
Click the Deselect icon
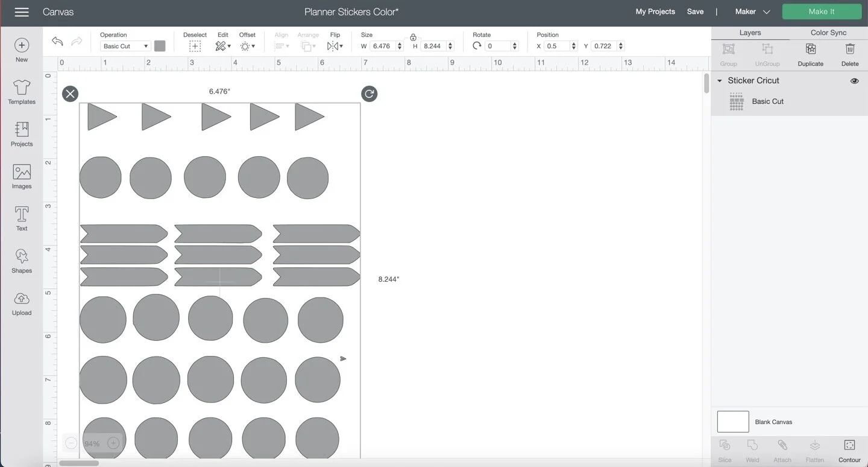point(195,46)
